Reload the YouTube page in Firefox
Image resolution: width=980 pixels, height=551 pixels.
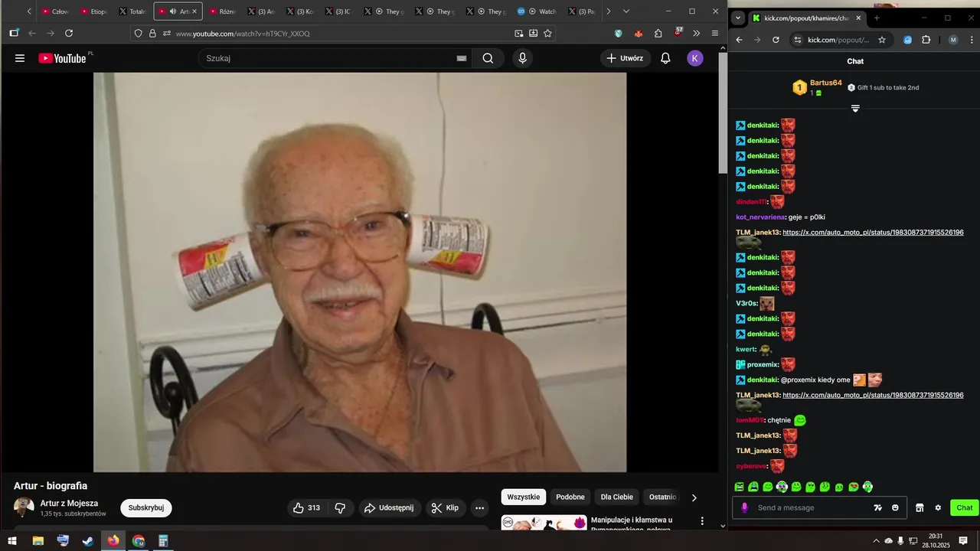(x=69, y=34)
